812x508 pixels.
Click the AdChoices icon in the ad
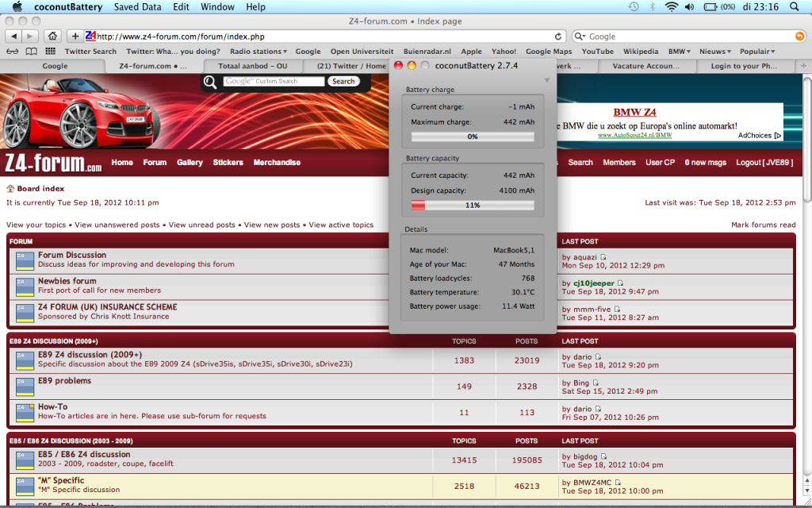tap(777, 135)
